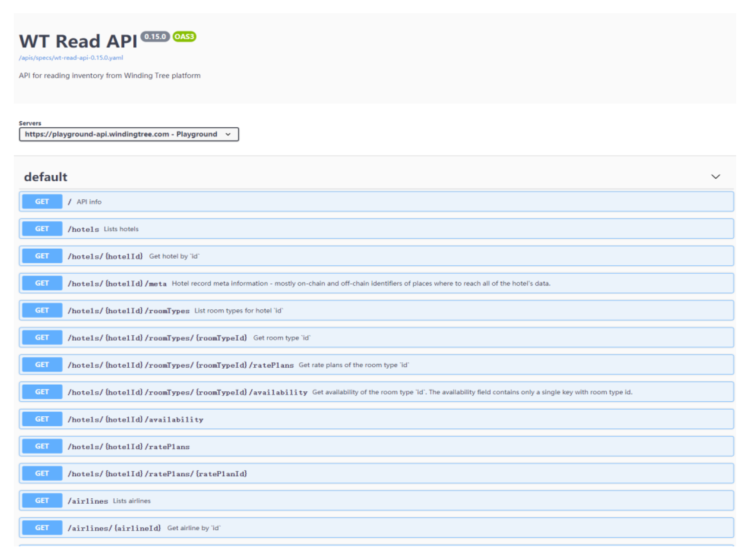Collapse the default section chevron
748x560 pixels.
pyautogui.click(x=716, y=177)
